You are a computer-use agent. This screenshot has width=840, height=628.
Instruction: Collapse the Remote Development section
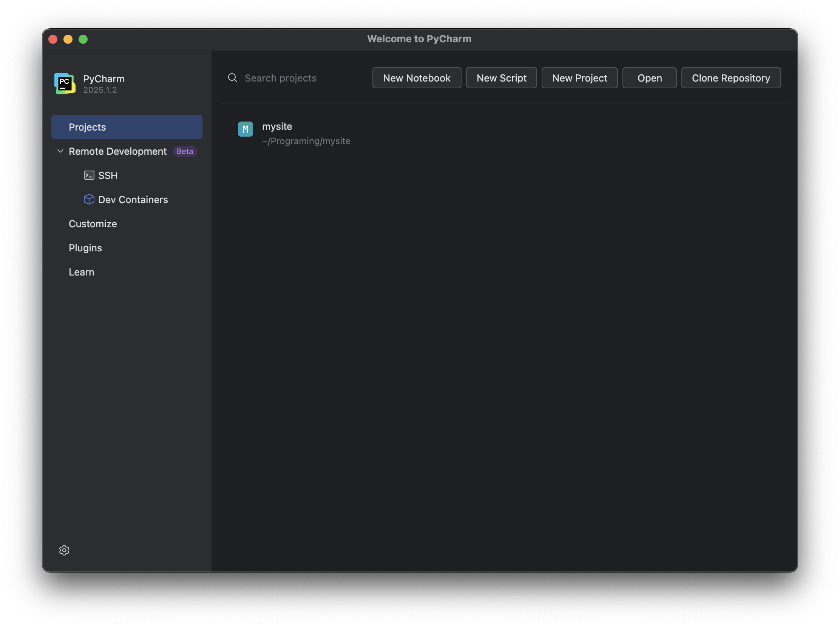(x=60, y=151)
